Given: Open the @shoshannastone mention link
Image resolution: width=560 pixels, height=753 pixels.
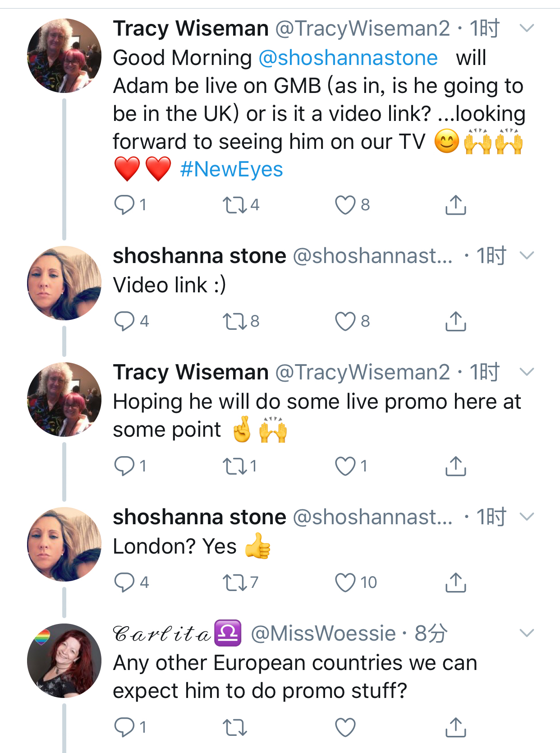Looking at the screenshot, I should [x=348, y=58].
